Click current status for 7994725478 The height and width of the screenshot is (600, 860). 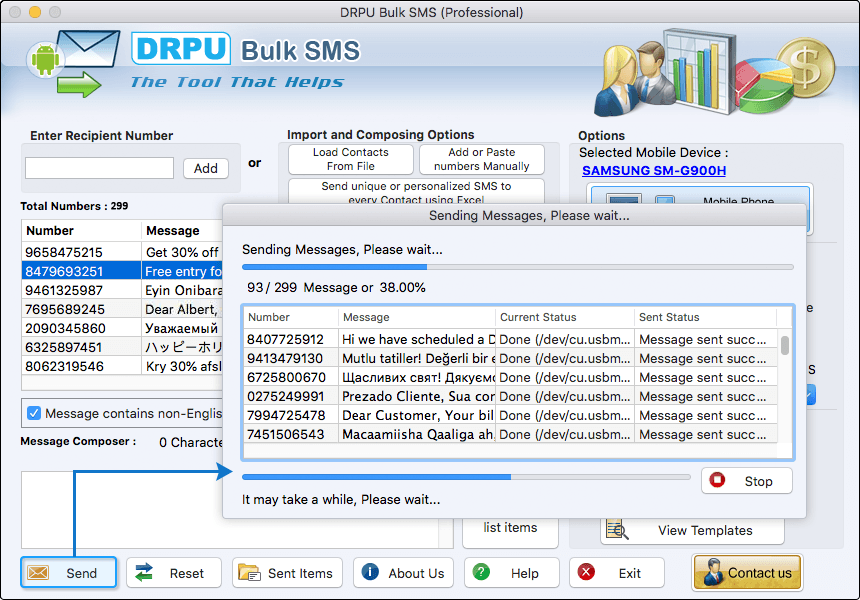(x=565, y=415)
